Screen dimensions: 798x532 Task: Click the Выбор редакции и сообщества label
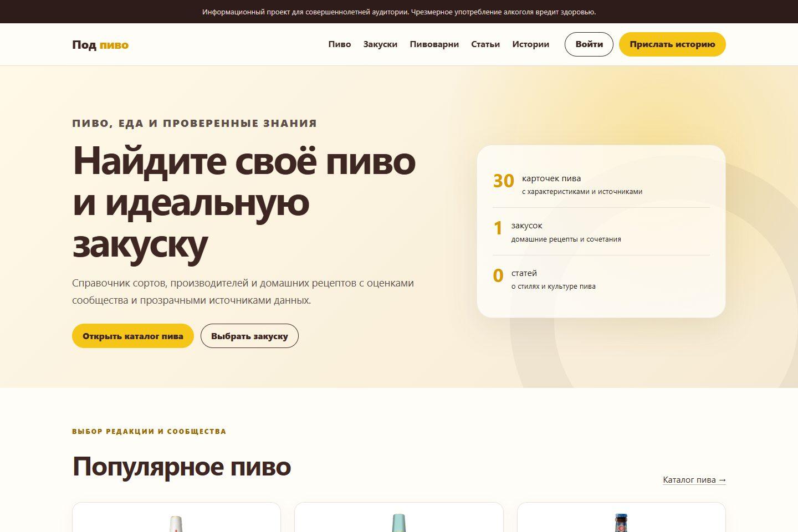pos(149,431)
